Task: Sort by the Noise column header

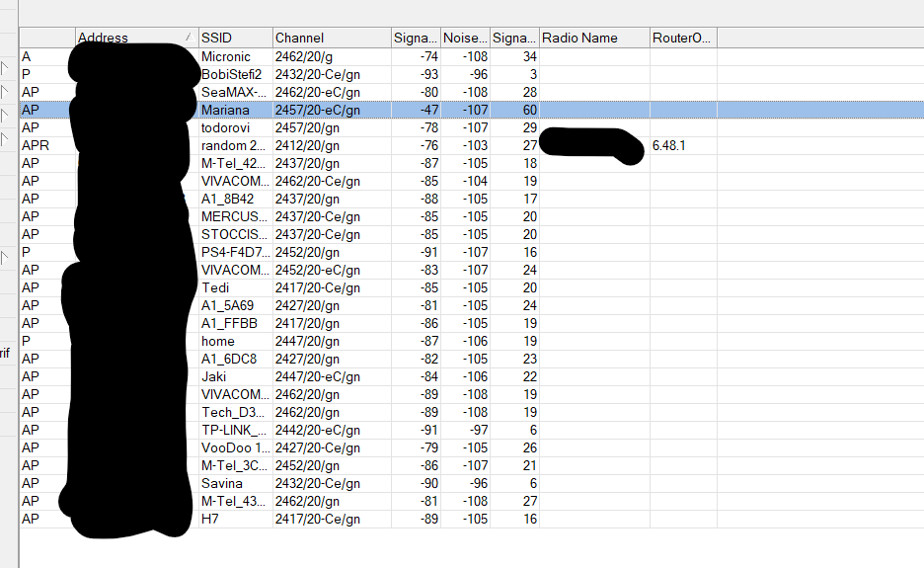Action: tap(466, 38)
